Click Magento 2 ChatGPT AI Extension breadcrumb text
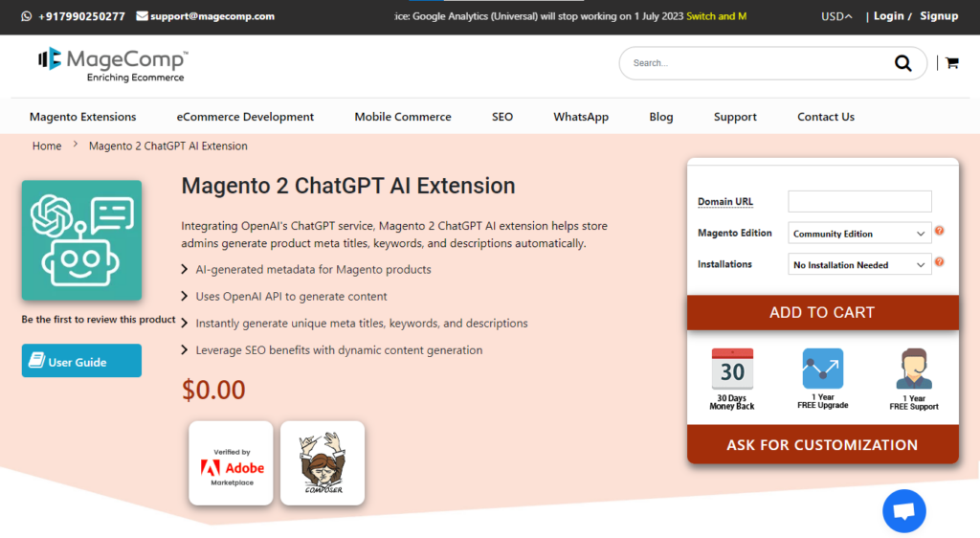 coord(168,146)
